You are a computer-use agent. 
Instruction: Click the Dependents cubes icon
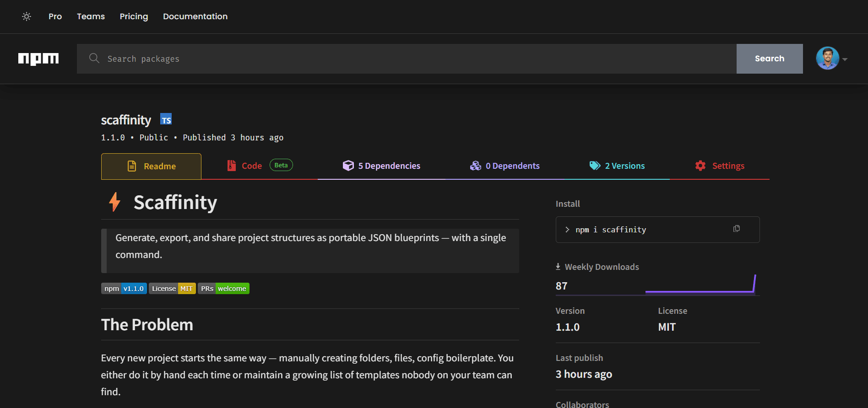coord(476,166)
